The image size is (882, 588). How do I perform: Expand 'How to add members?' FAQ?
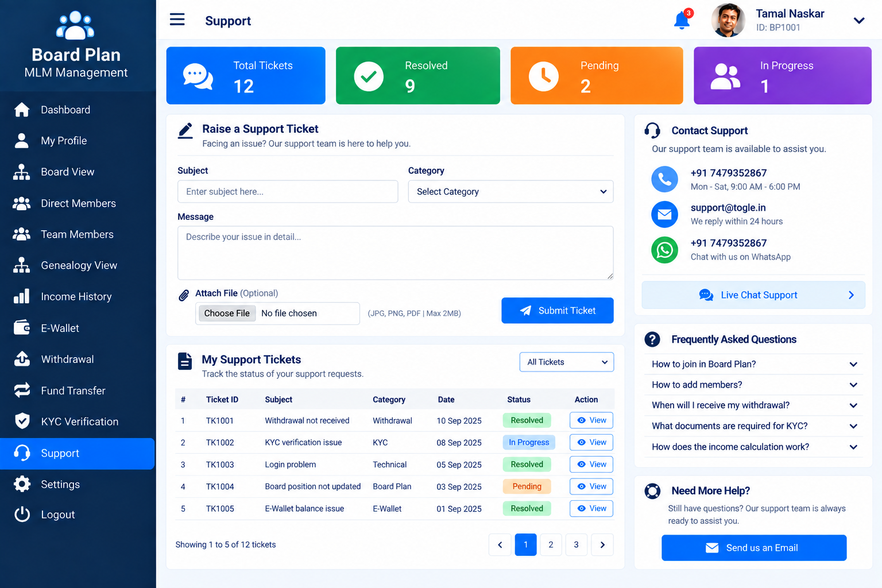click(754, 385)
